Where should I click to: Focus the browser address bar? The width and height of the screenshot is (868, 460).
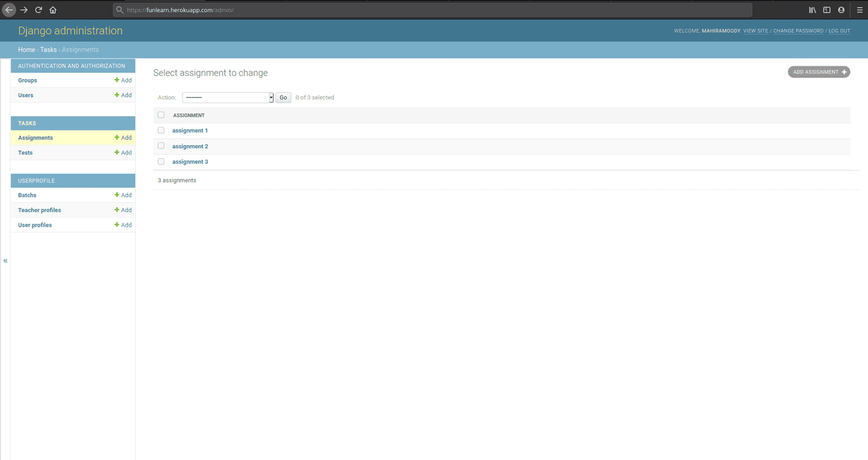tap(432, 10)
